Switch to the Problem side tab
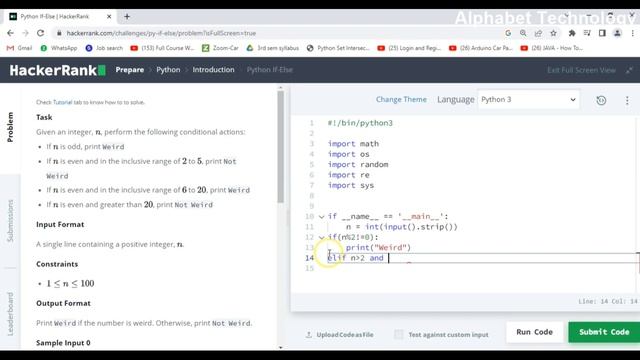This screenshot has height=360, width=640. [10, 127]
